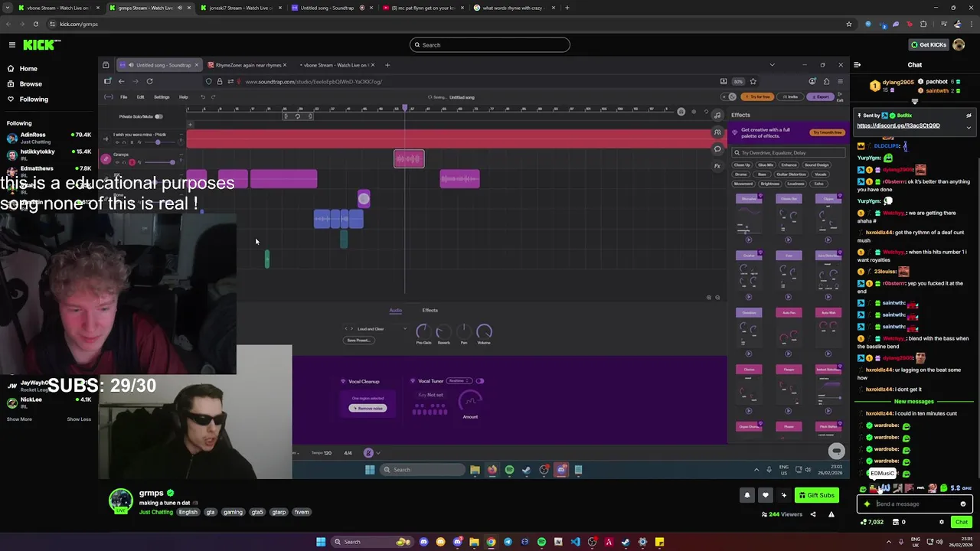Viewport: 980px width, 551px height.
Task: Open Soundtrap Help menu
Action: 183,97
